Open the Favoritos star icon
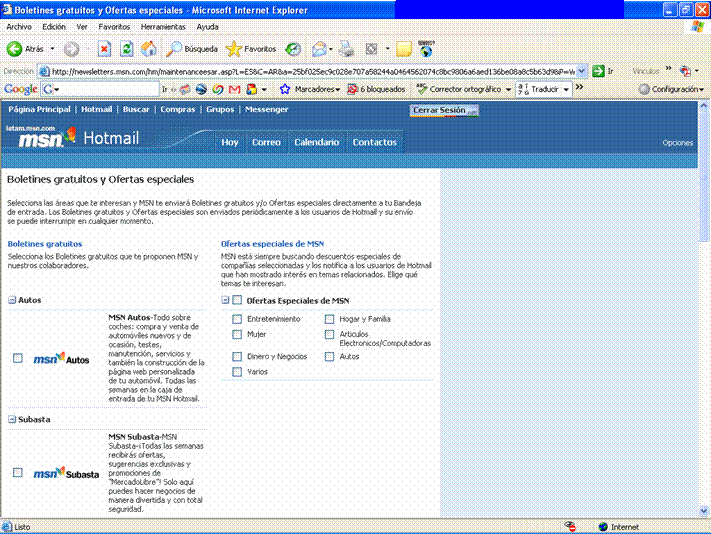The image size is (711, 534). pyautogui.click(x=234, y=48)
